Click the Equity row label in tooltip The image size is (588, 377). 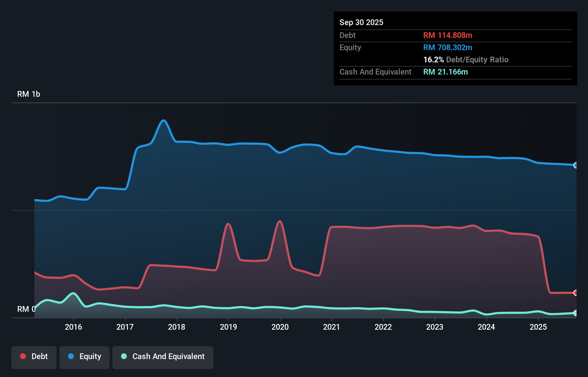click(350, 47)
